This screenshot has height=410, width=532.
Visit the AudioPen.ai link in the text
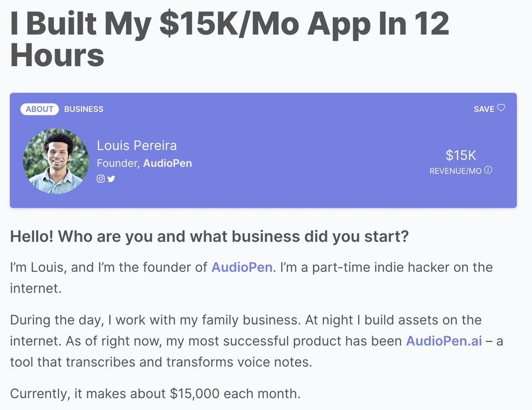click(x=444, y=341)
